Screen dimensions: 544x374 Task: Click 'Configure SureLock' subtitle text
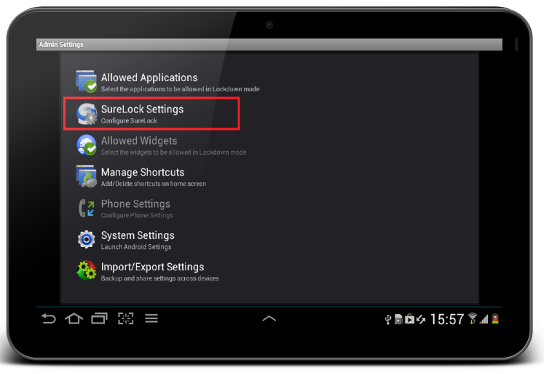point(129,121)
